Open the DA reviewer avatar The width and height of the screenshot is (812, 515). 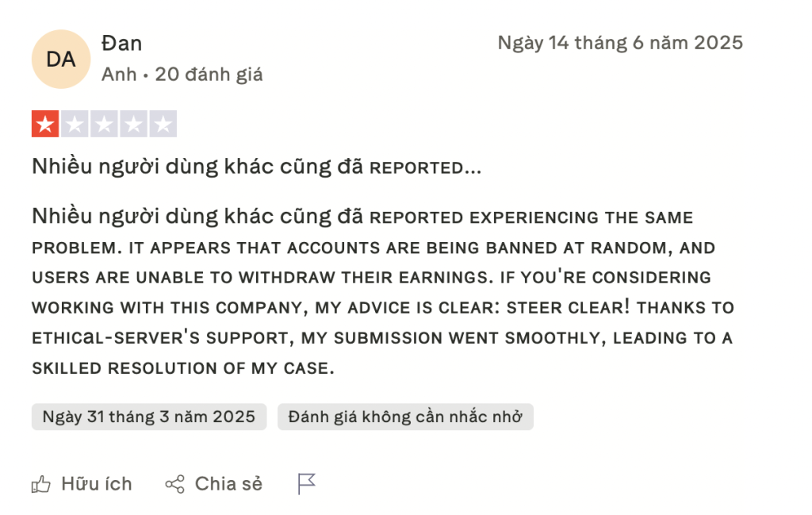(x=60, y=59)
